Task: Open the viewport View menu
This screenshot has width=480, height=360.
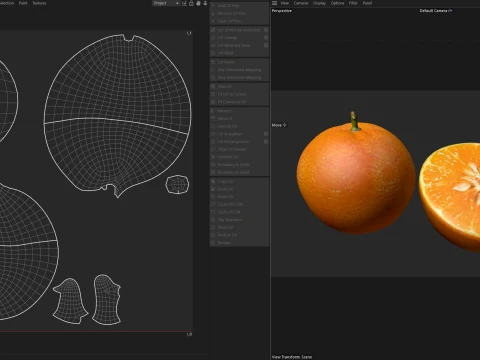Action: [x=285, y=3]
